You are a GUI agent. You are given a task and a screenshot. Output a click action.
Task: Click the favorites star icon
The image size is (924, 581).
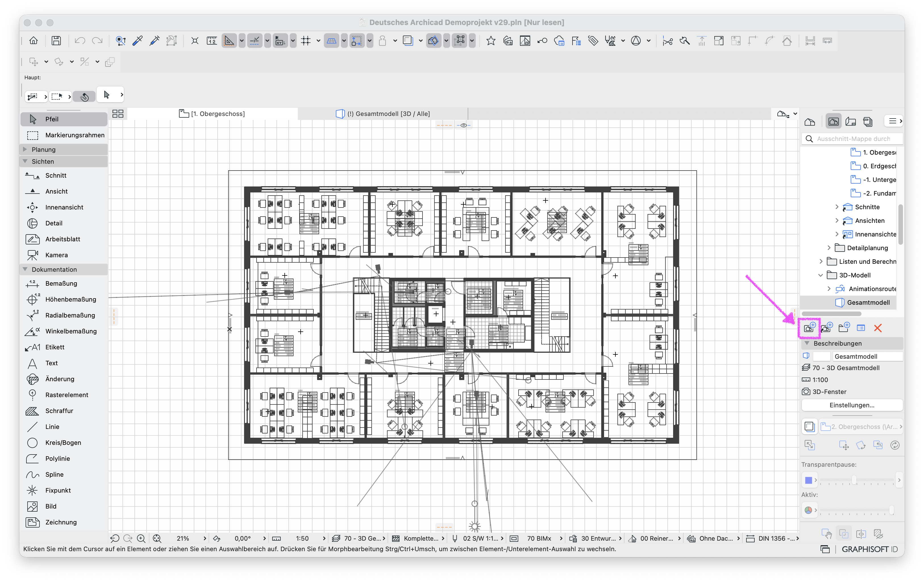(490, 41)
